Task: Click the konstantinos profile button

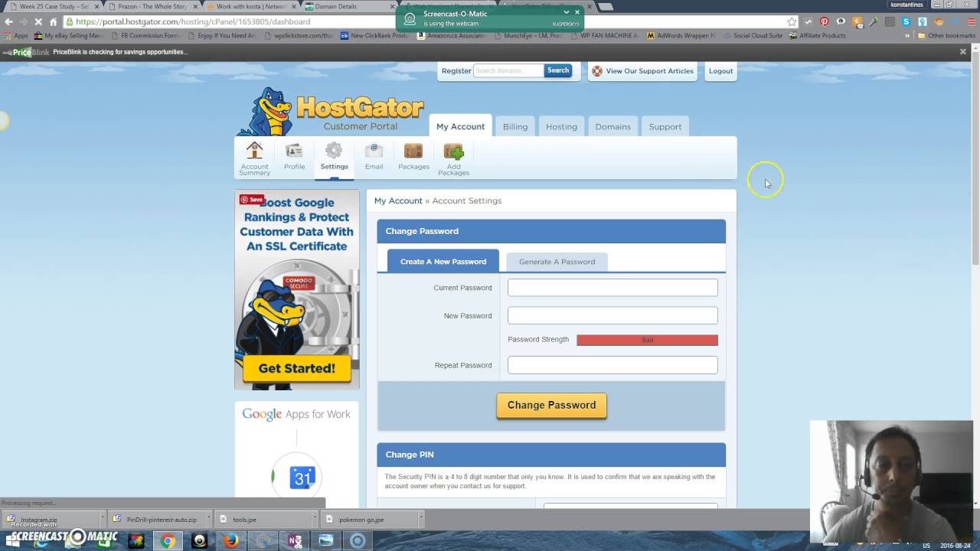Action: click(907, 5)
